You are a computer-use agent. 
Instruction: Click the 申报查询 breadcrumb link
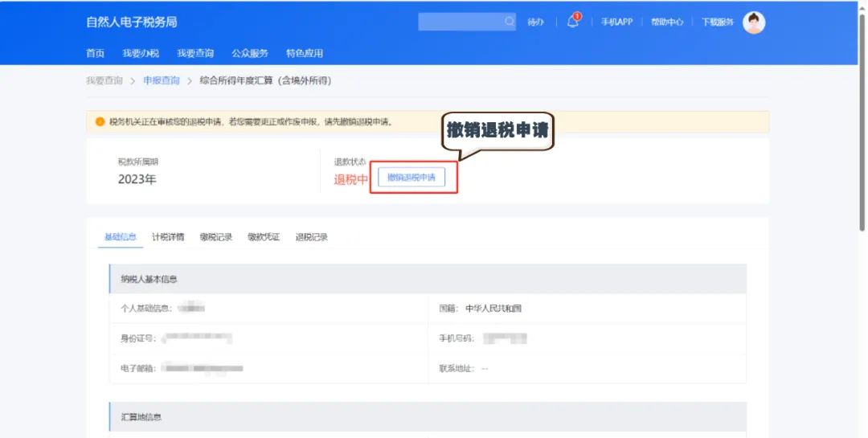[x=162, y=80]
